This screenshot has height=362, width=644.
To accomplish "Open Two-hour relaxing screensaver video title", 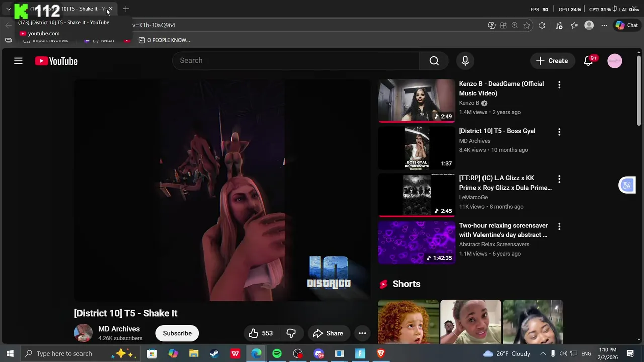I will point(503,230).
